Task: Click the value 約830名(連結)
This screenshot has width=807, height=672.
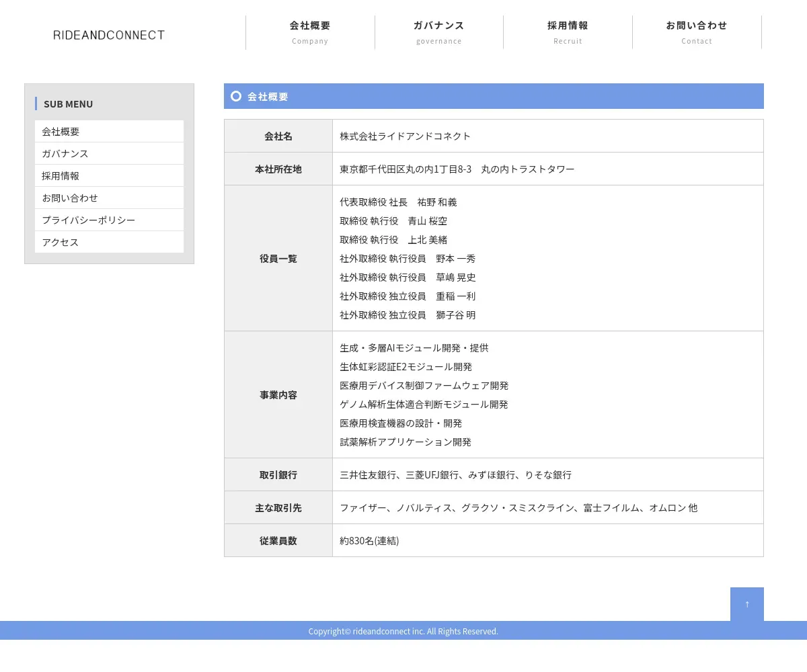Action: (x=369, y=540)
